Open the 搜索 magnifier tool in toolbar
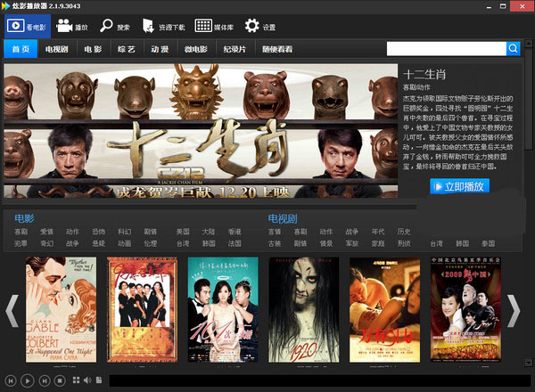This screenshot has height=392, width=535. coord(106,26)
